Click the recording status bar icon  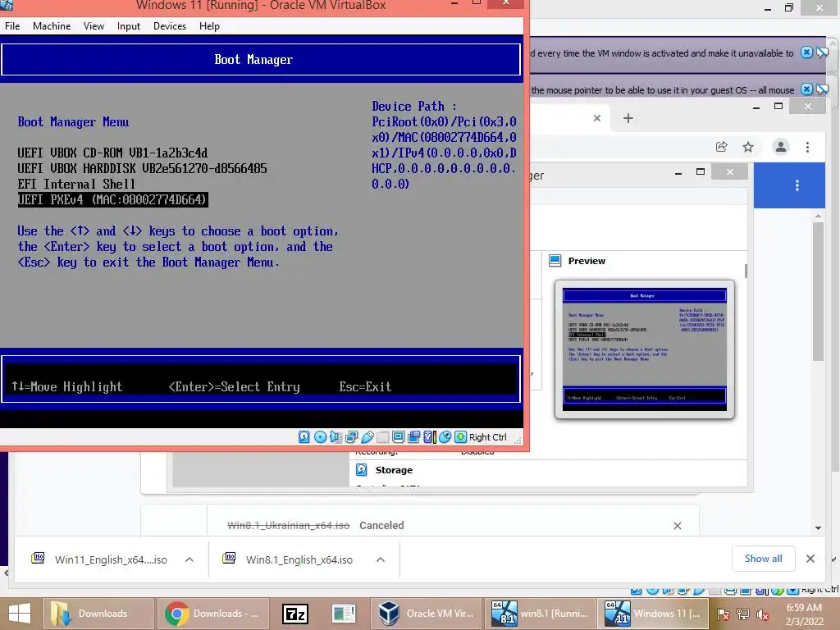[413, 437]
